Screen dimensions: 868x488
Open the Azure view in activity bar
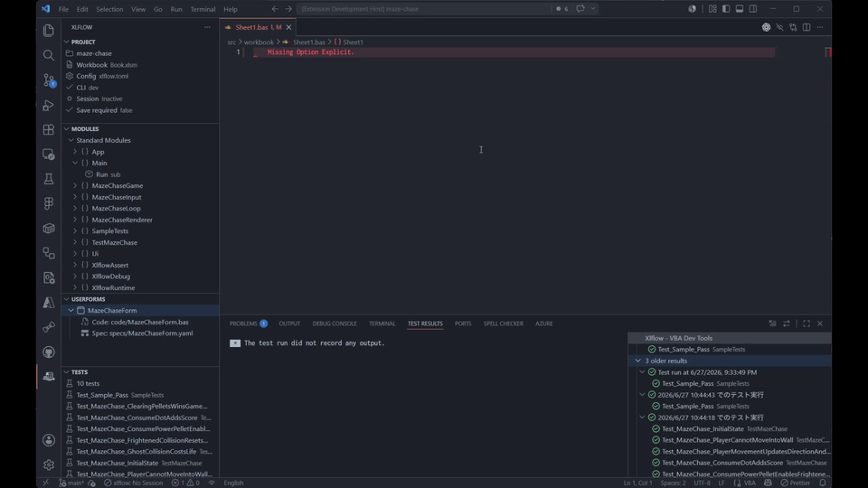49,303
